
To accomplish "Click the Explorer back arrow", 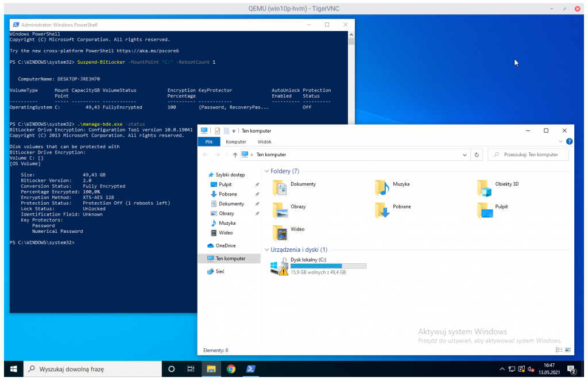I will pos(206,155).
